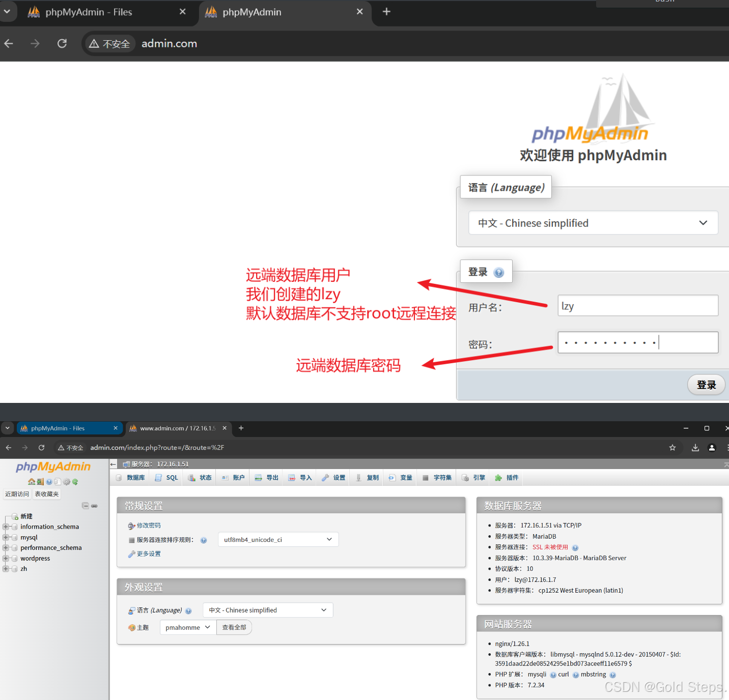Expand mysql database tree node
The height and width of the screenshot is (700, 729).
[x=6, y=538]
